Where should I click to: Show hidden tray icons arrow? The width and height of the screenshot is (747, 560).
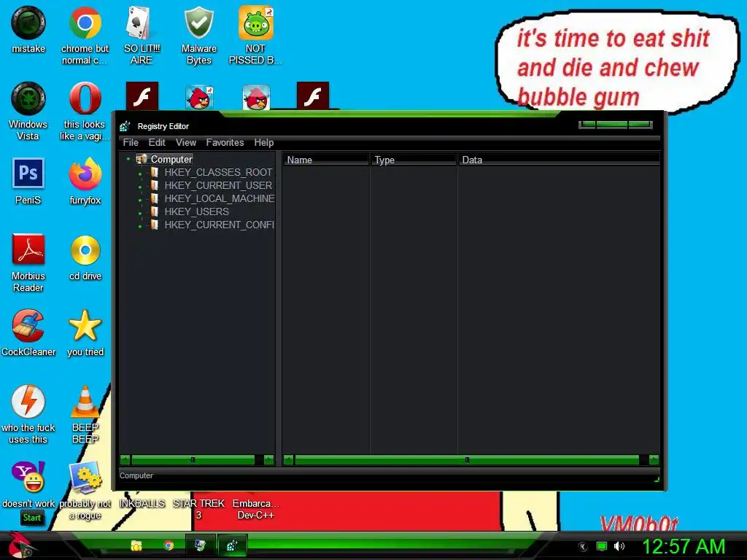pos(582,547)
